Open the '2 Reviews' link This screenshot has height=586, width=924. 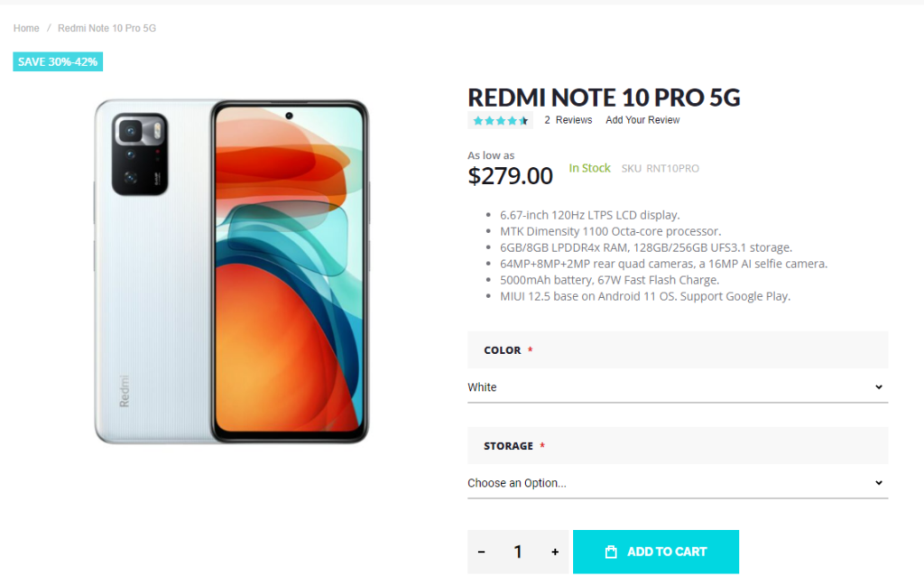pos(568,120)
